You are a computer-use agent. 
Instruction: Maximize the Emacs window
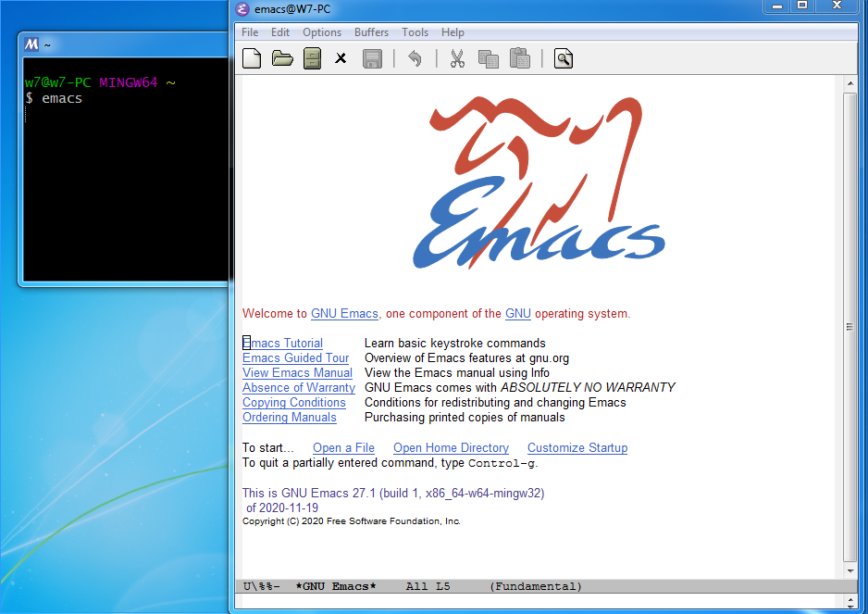pos(802,6)
